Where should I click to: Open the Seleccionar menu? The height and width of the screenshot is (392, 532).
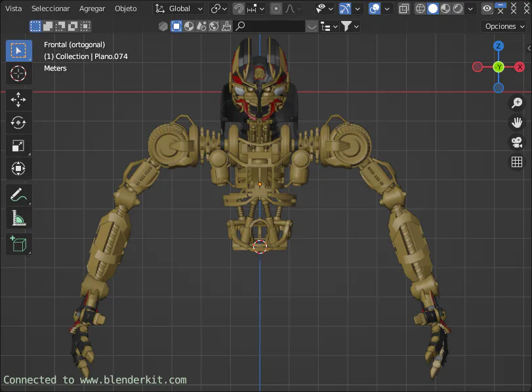[x=51, y=9]
